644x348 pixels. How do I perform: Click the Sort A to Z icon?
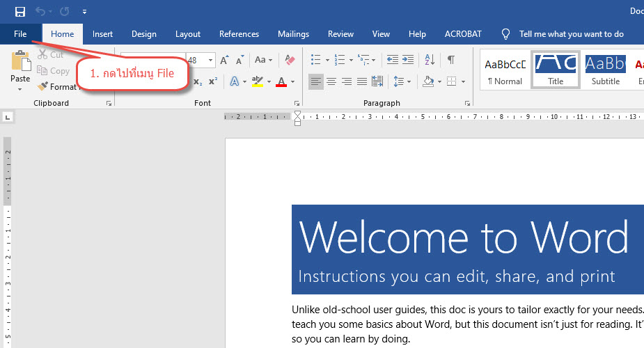click(x=430, y=59)
